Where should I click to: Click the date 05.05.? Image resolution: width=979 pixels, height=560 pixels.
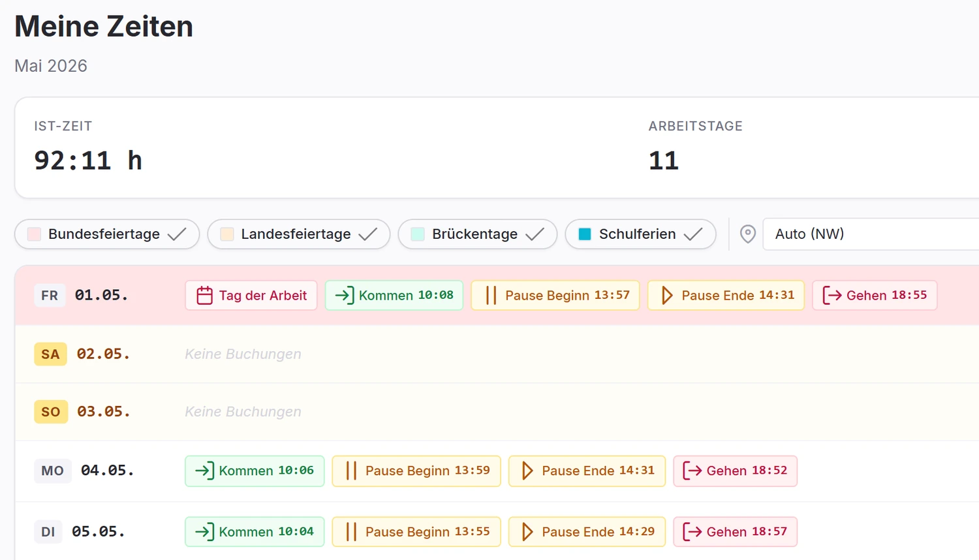coord(98,531)
